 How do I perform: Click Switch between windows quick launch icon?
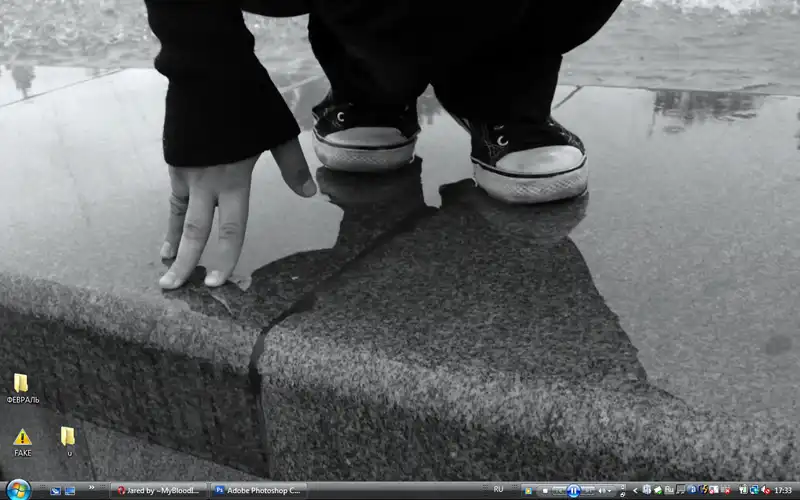(x=70, y=491)
